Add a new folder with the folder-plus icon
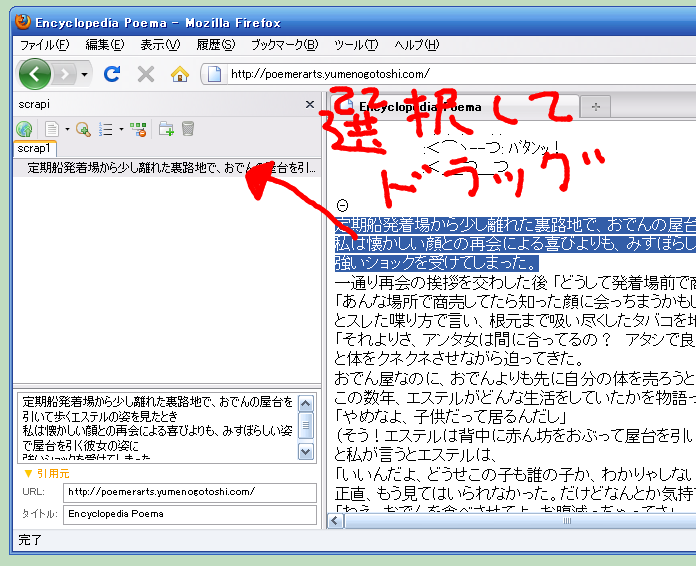 coord(166,129)
